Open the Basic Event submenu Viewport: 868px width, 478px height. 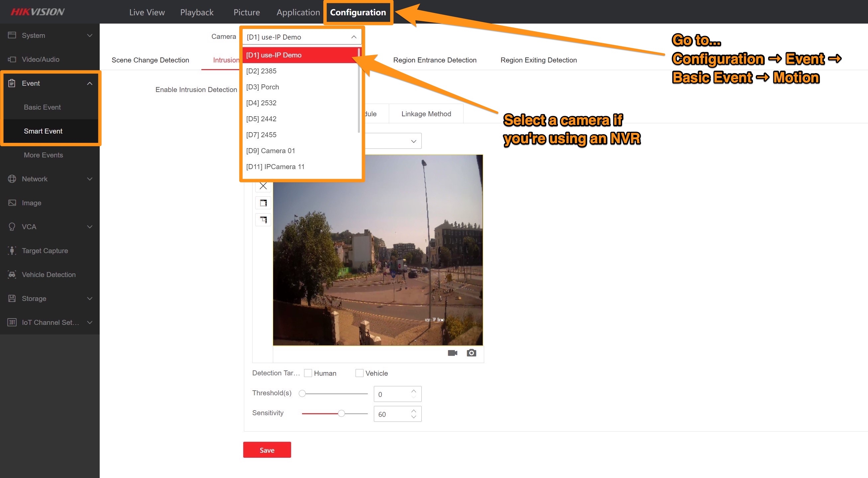pyautogui.click(x=42, y=107)
